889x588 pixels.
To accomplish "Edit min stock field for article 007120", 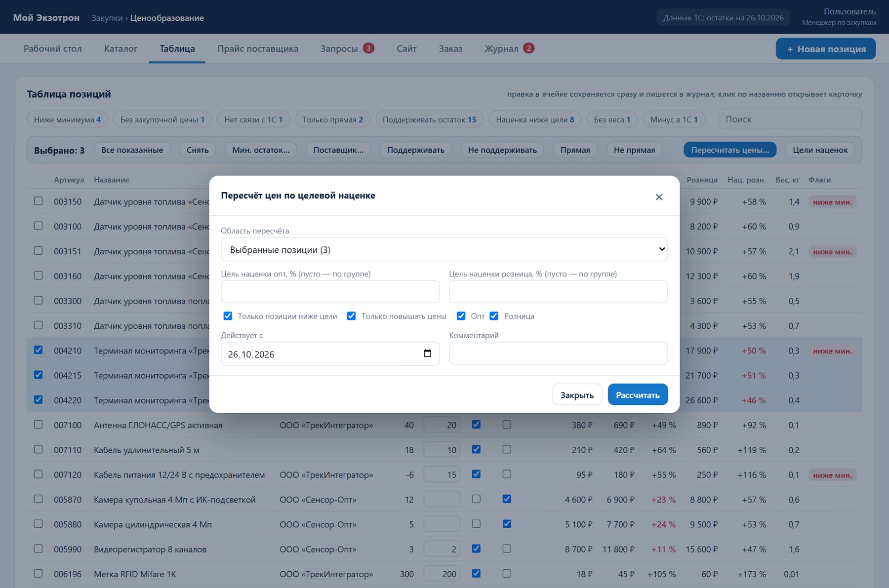I will click(x=442, y=474).
